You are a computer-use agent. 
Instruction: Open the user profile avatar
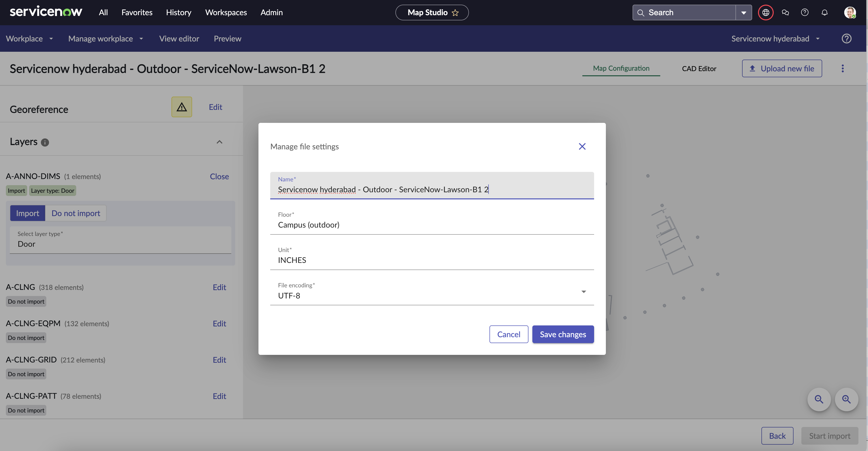pos(849,13)
